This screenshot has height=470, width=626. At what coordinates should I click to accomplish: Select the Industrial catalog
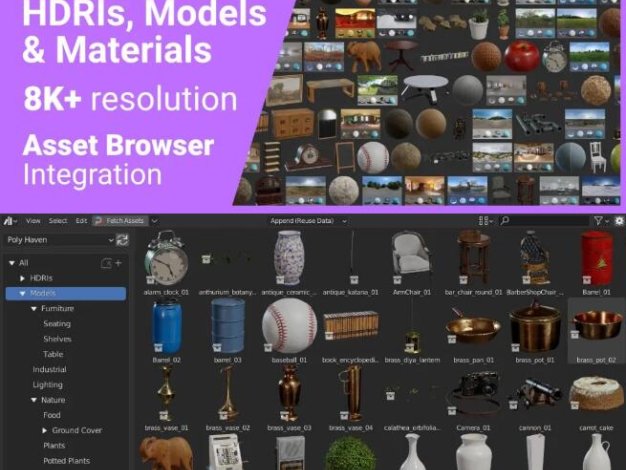click(50, 370)
